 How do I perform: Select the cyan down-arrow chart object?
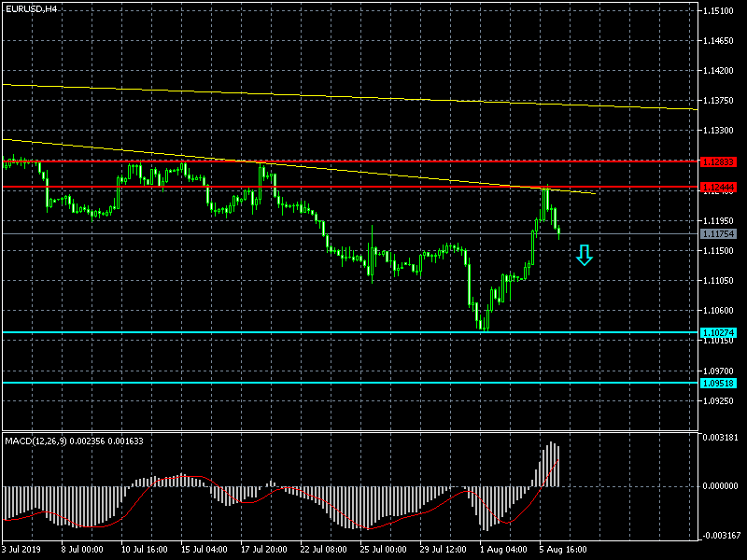click(585, 255)
